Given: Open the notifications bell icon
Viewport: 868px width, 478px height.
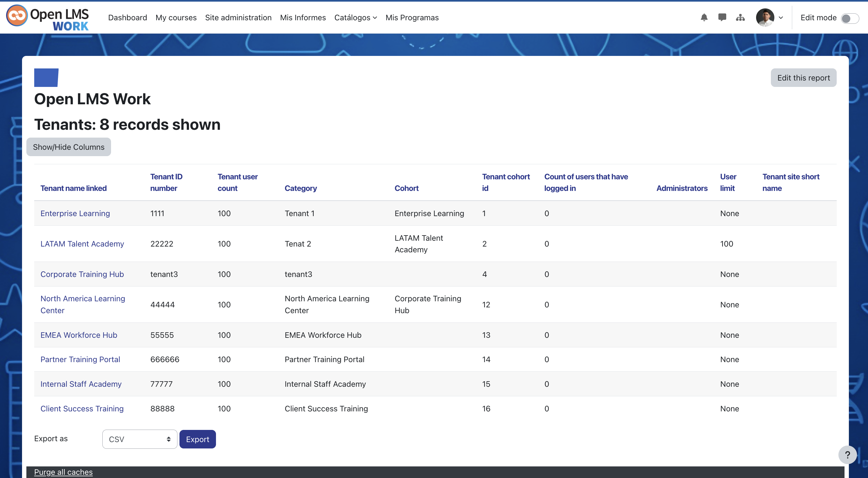Looking at the screenshot, I should (704, 17).
